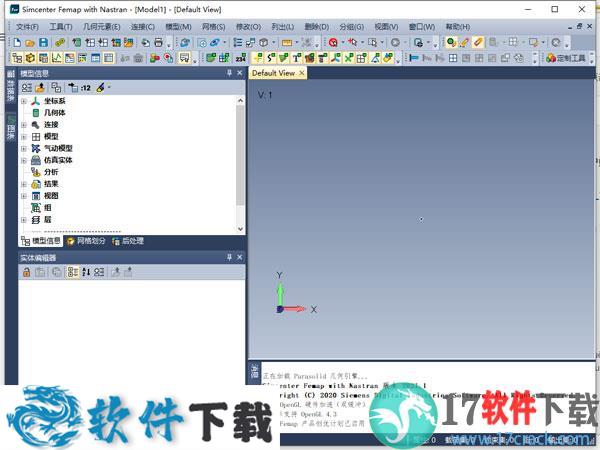Open the 工具(T) menu
Viewport: 600px width, 450px height.
click(x=60, y=27)
